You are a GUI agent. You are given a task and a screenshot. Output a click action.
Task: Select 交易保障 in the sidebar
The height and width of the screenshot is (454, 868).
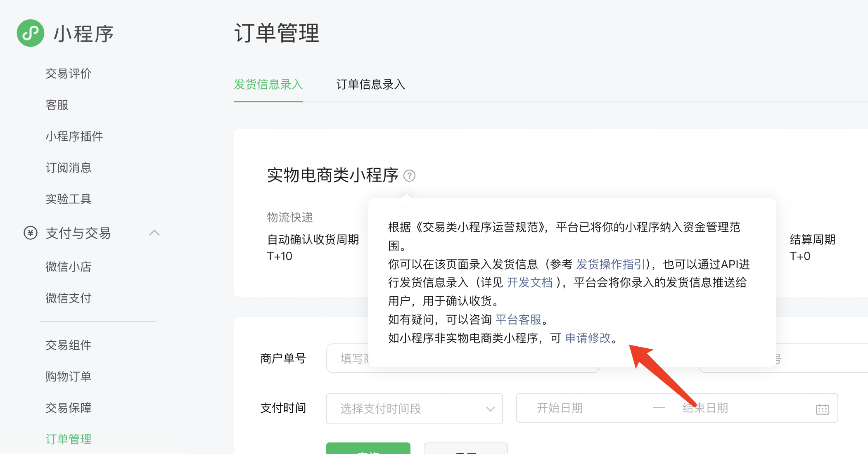point(69,408)
